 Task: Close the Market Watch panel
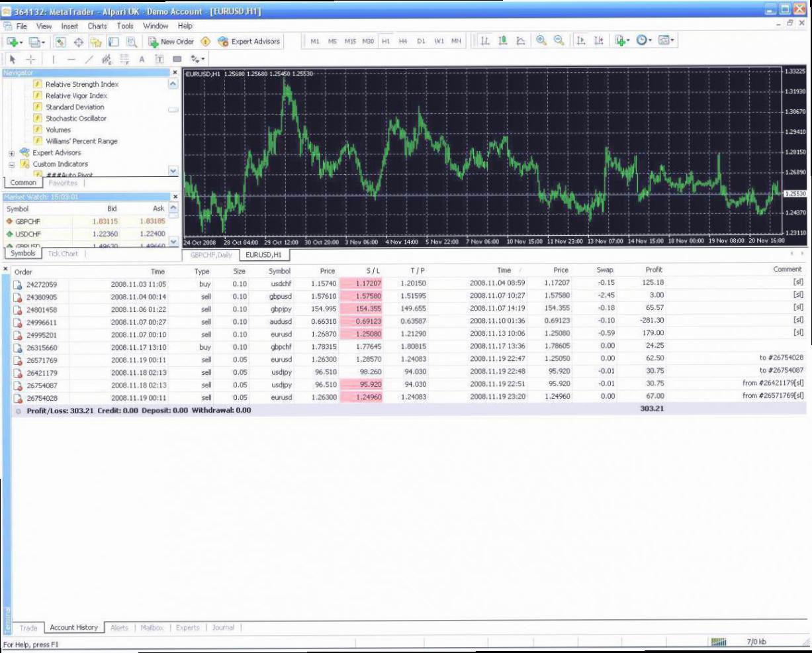tap(175, 197)
